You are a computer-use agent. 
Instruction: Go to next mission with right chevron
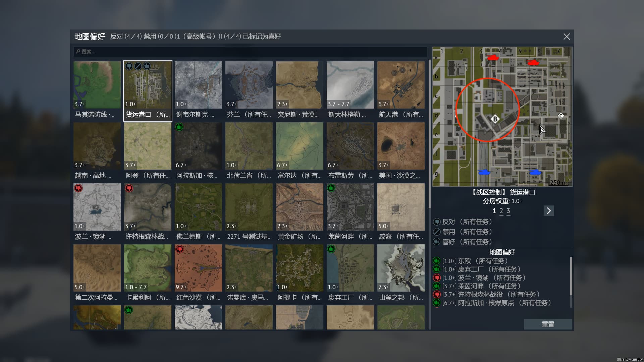click(549, 211)
